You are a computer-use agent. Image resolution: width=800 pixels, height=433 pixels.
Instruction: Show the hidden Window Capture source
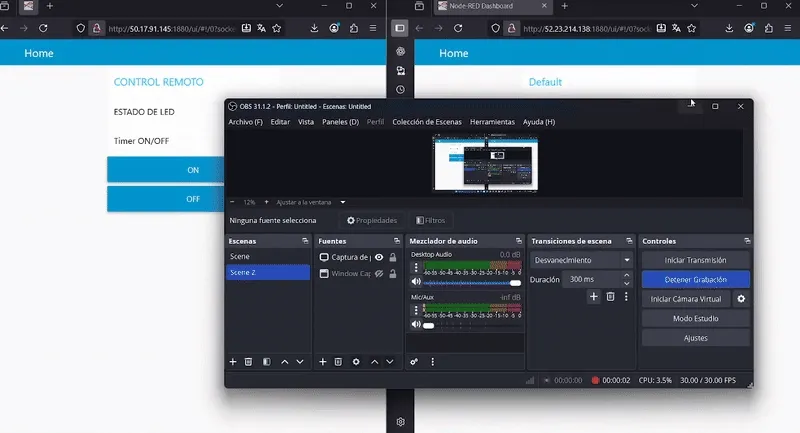379,273
